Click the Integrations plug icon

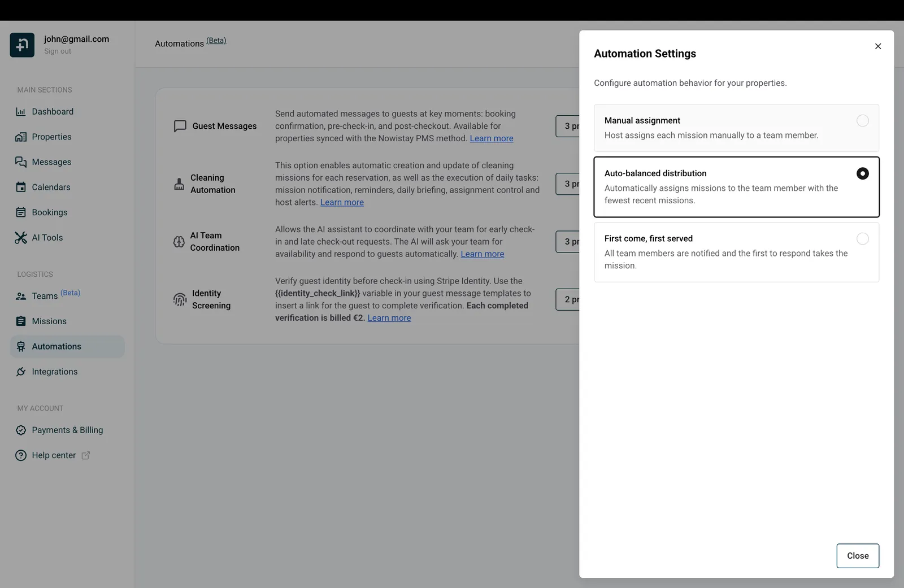point(21,372)
